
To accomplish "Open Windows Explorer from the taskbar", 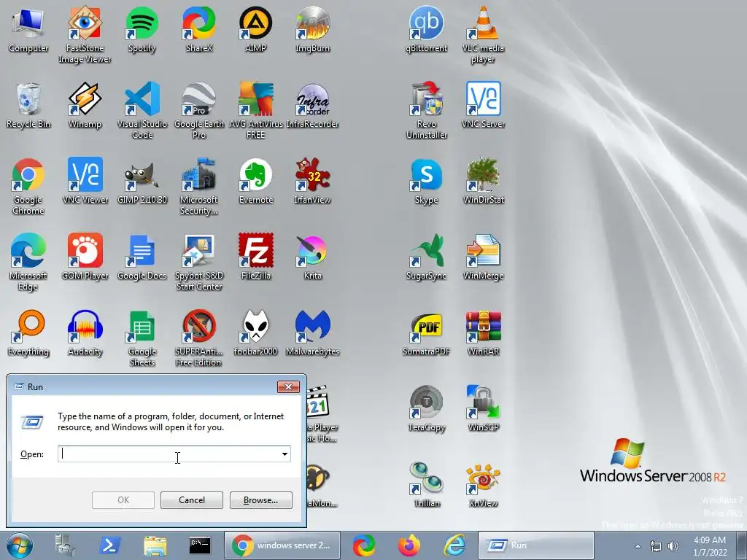I will (155, 545).
